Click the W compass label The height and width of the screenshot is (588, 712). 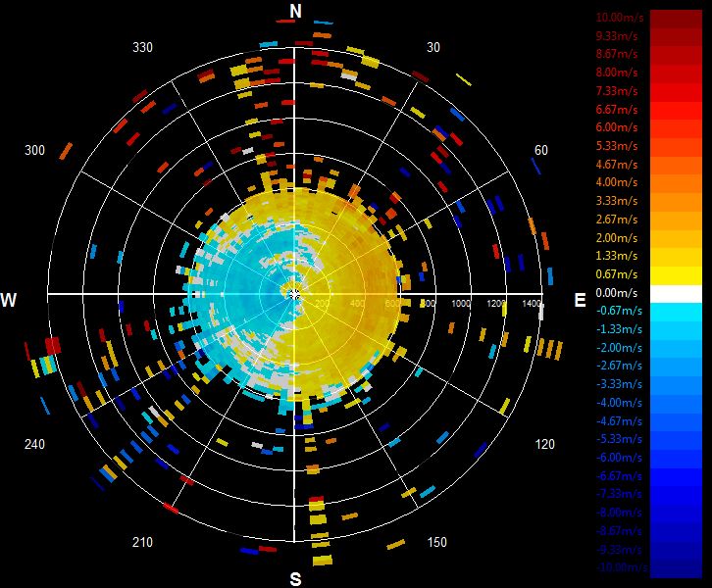point(8,300)
